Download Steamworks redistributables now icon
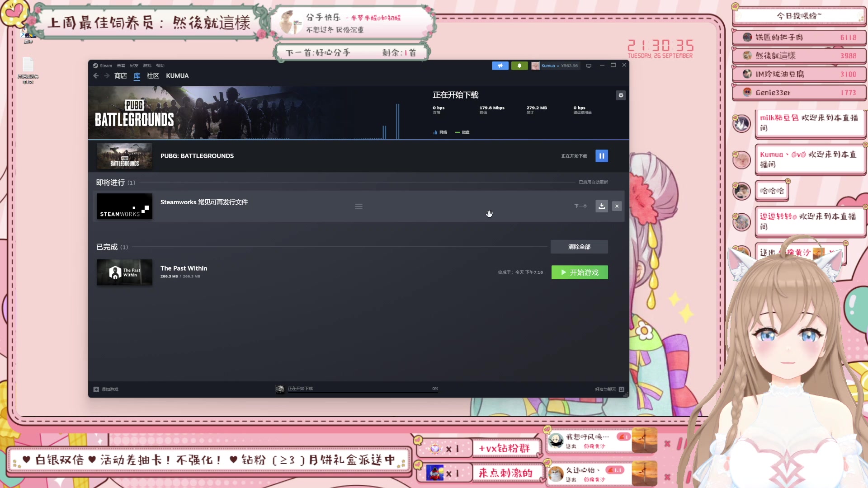868x488 pixels. point(602,206)
